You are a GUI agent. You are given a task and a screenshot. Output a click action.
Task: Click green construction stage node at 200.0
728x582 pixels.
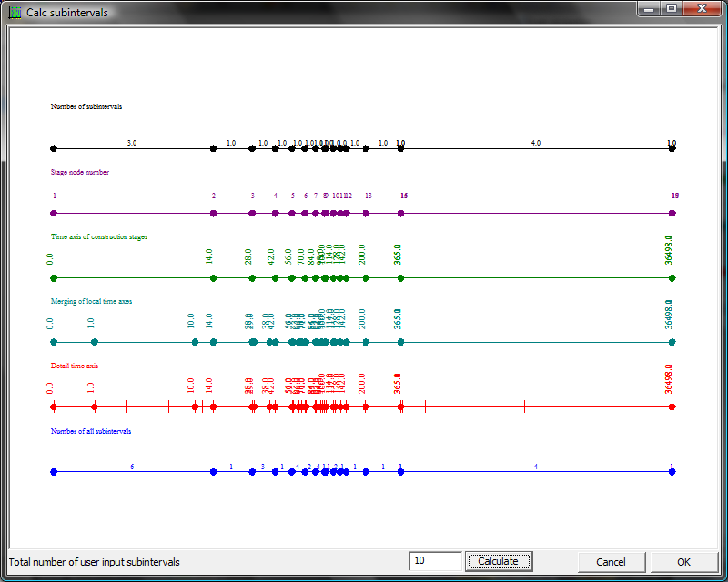[x=366, y=278]
